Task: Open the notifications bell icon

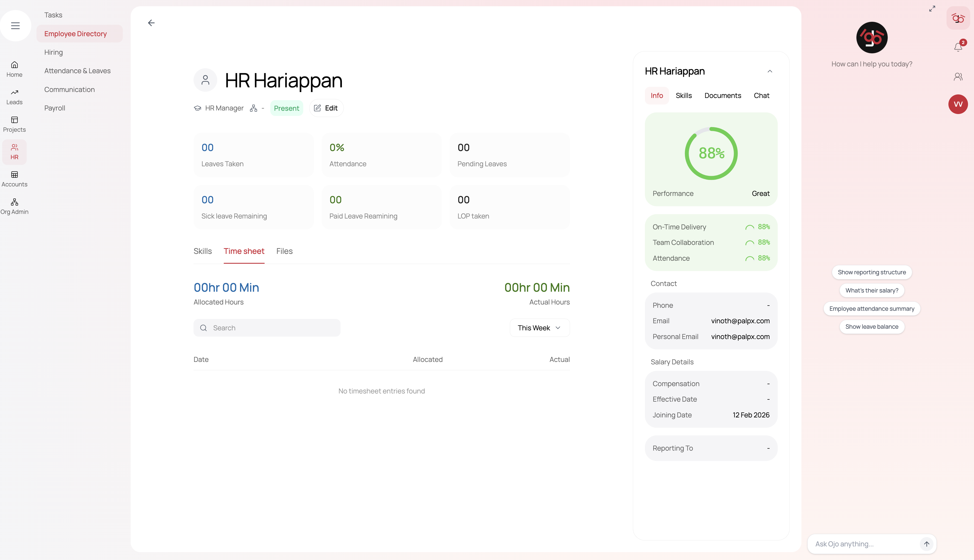Action: click(x=958, y=47)
